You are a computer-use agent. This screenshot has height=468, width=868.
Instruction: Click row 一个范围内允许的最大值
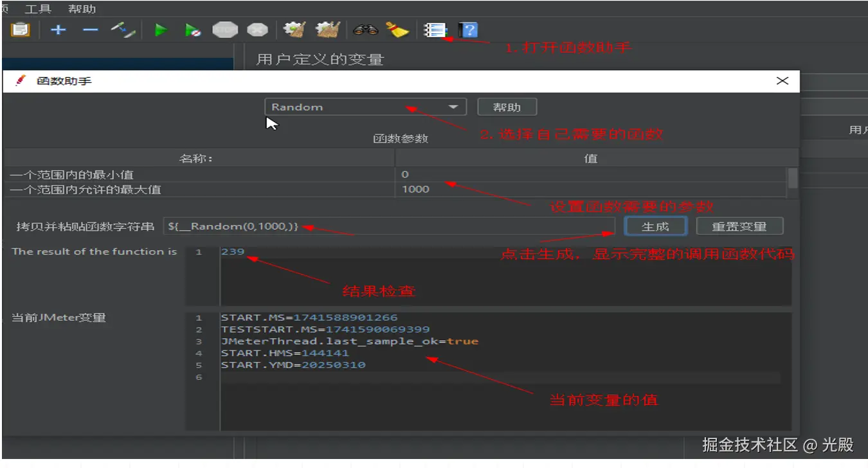pos(395,189)
